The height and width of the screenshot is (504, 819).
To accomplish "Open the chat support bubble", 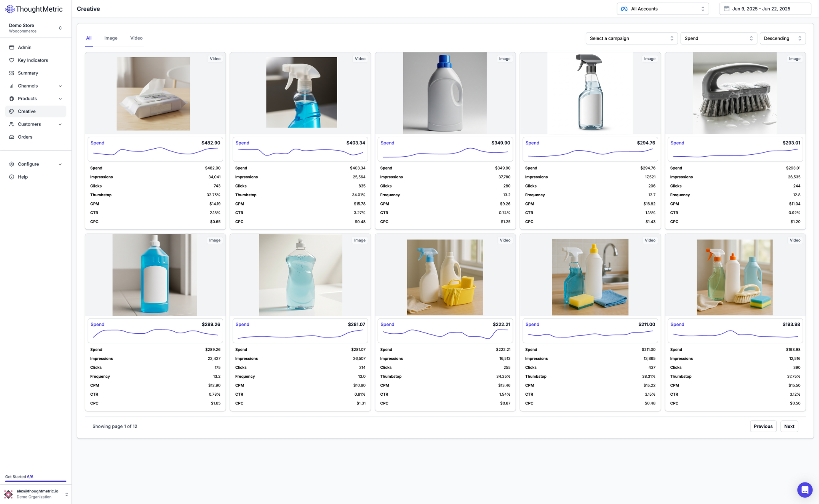I will click(804, 490).
